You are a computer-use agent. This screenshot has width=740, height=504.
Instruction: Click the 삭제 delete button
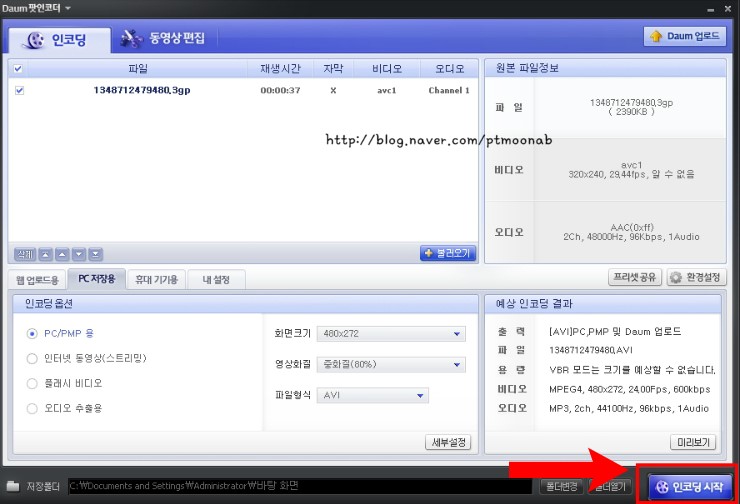click(x=25, y=254)
